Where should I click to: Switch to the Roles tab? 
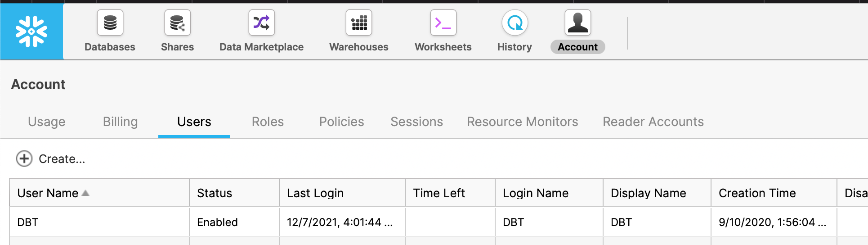tap(268, 122)
